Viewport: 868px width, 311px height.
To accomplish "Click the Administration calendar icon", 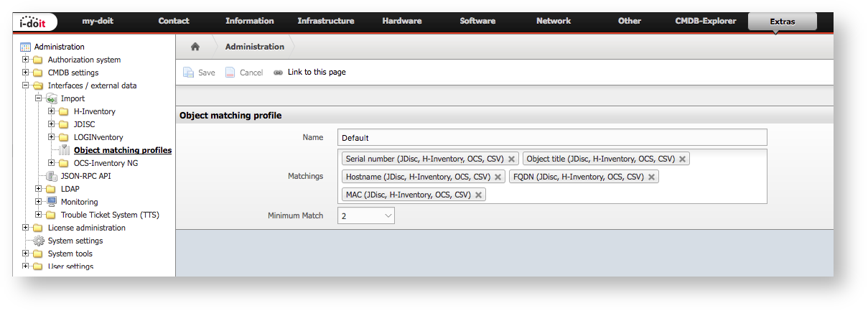I will point(25,47).
